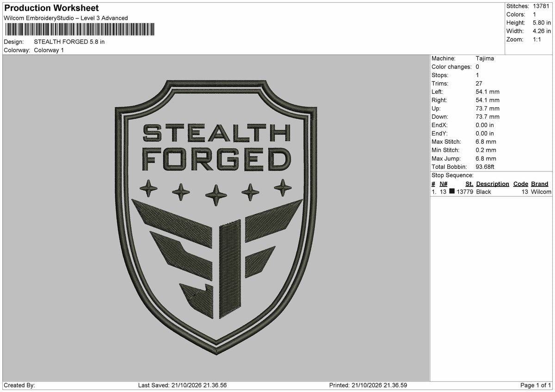The height and width of the screenshot is (392, 555).
Task: Select the 'Wilcom' brand cell
Action: coord(541,191)
